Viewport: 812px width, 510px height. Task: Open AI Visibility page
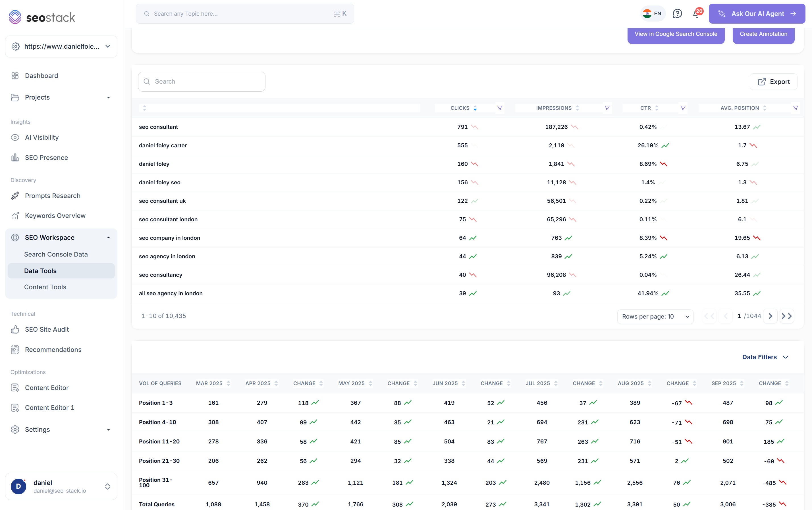point(42,137)
